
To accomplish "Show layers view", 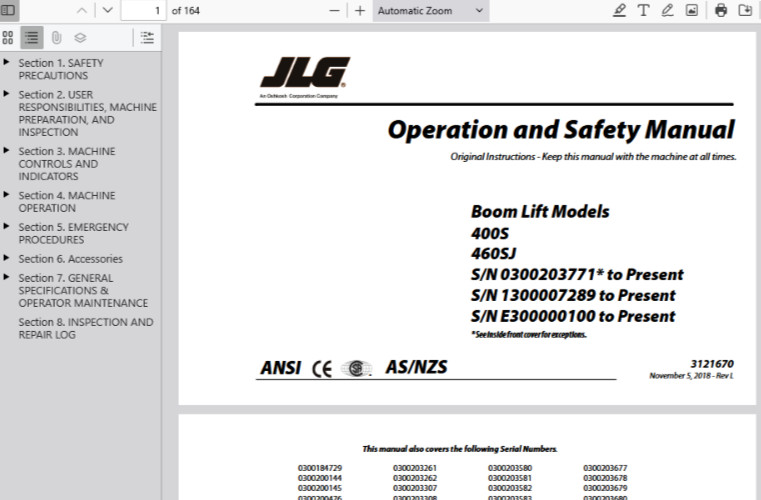I will [x=80, y=37].
